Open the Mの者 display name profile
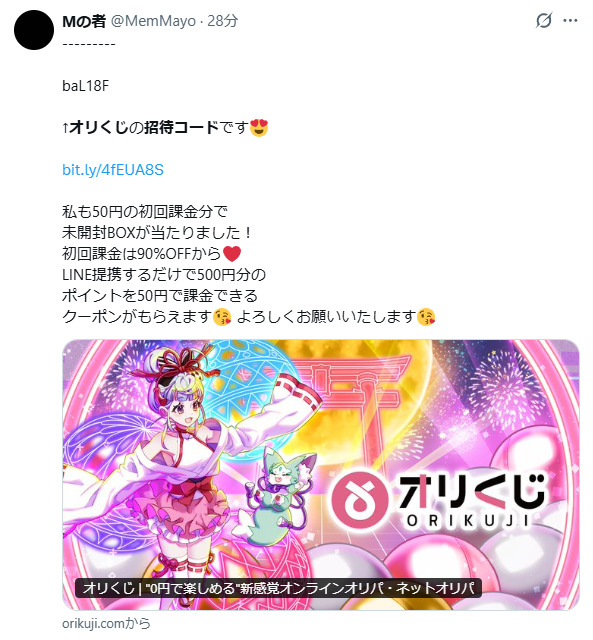The image size is (593, 640). pyautogui.click(x=84, y=21)
